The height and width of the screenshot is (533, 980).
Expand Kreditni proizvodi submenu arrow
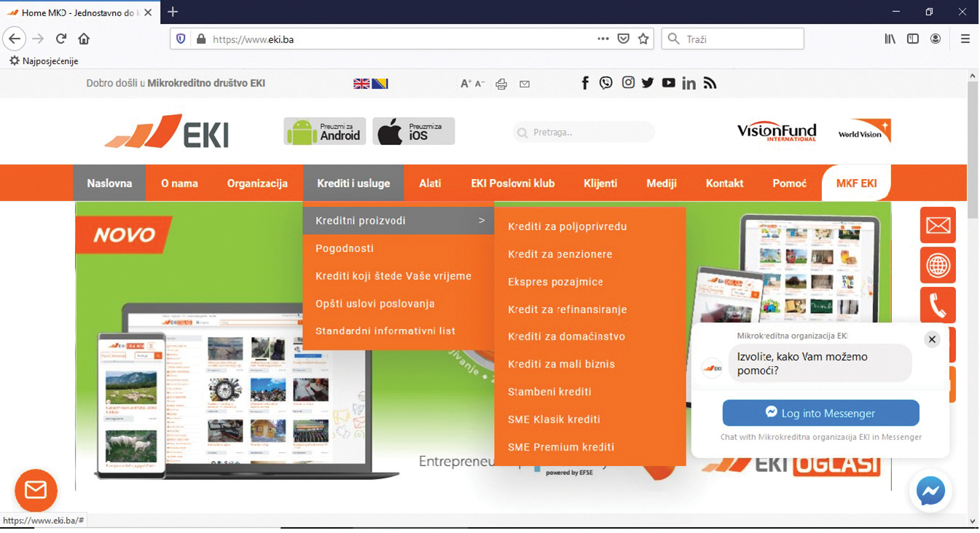tap(482, 221)
